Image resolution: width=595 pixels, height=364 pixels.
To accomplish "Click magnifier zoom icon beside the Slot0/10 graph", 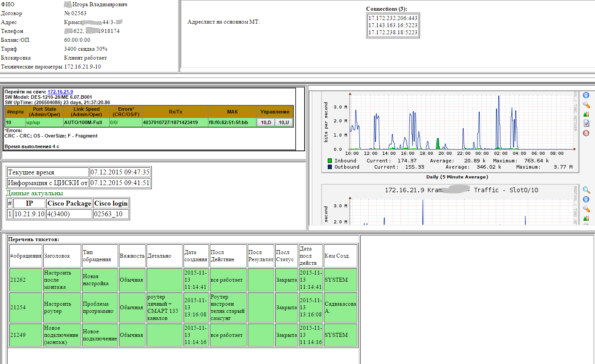I will click(x=586, y=190).
